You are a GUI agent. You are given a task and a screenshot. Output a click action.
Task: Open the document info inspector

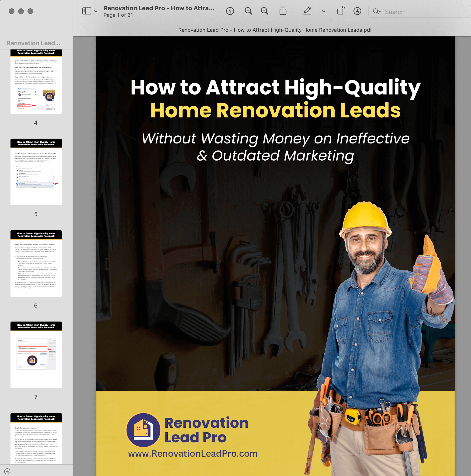pyautogui.click(x=230, y=11)
